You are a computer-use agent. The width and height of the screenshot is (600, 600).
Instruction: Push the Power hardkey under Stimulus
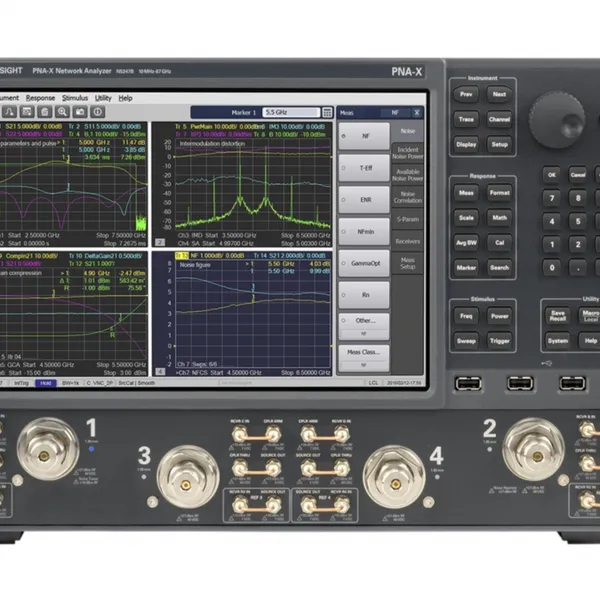(499, 316)
